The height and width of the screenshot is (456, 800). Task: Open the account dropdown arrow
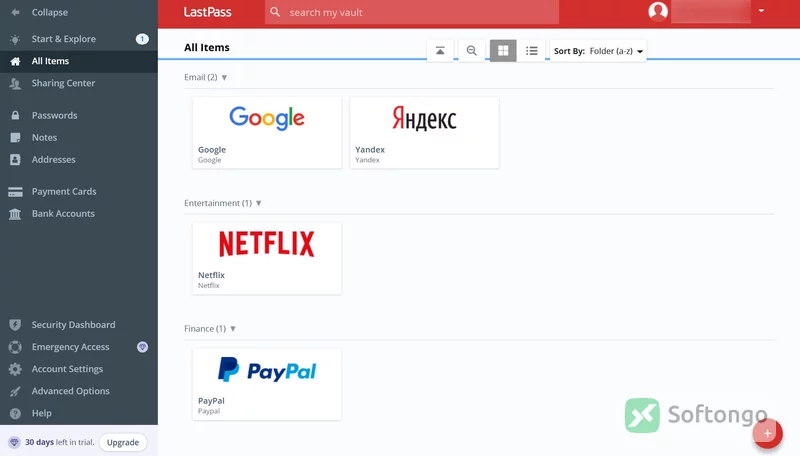click(761, 11)
